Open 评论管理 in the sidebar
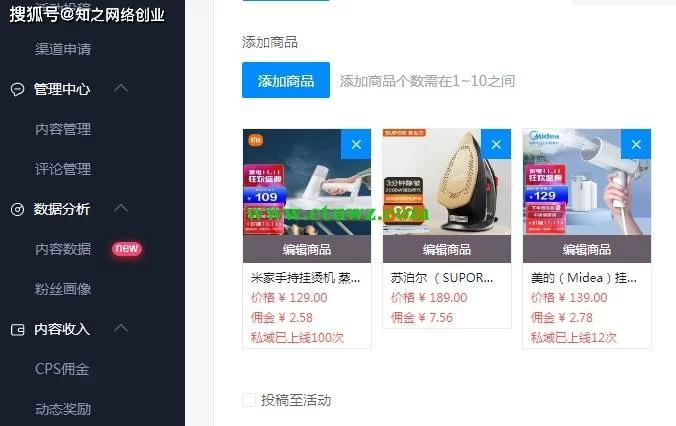The height and width of the screenshot is (426, 676). 63,169
